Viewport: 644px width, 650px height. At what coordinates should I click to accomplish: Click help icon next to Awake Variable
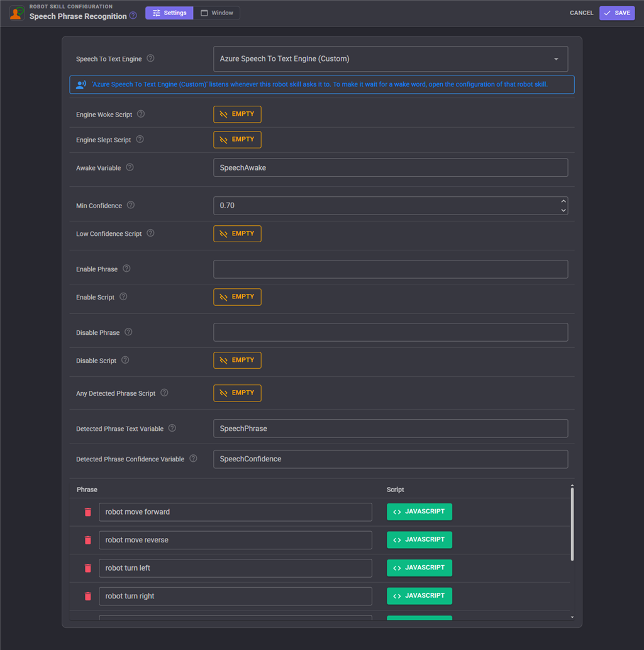[130, 167]
